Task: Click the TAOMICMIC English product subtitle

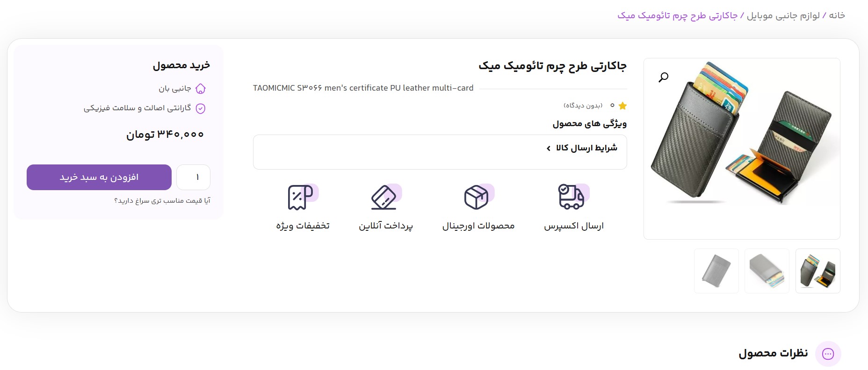Action: click(x=363, y=88)
